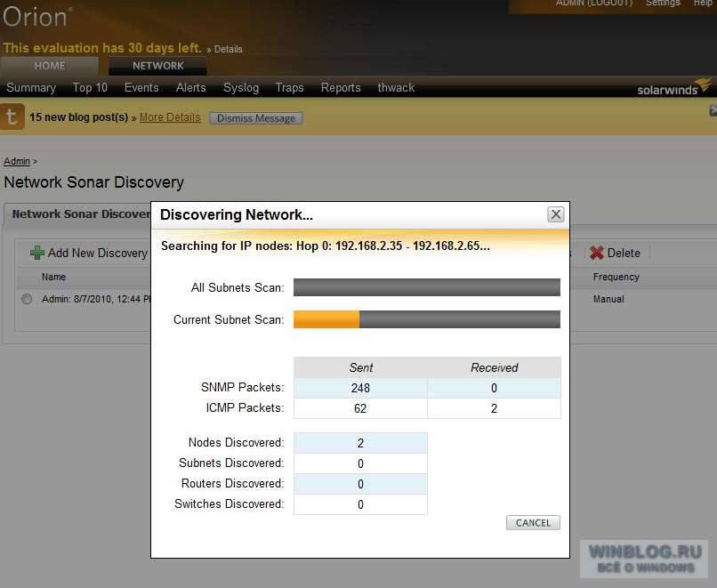Go to the Summary menu item
This screenshot has width=717, height=588.
(31, 87)
